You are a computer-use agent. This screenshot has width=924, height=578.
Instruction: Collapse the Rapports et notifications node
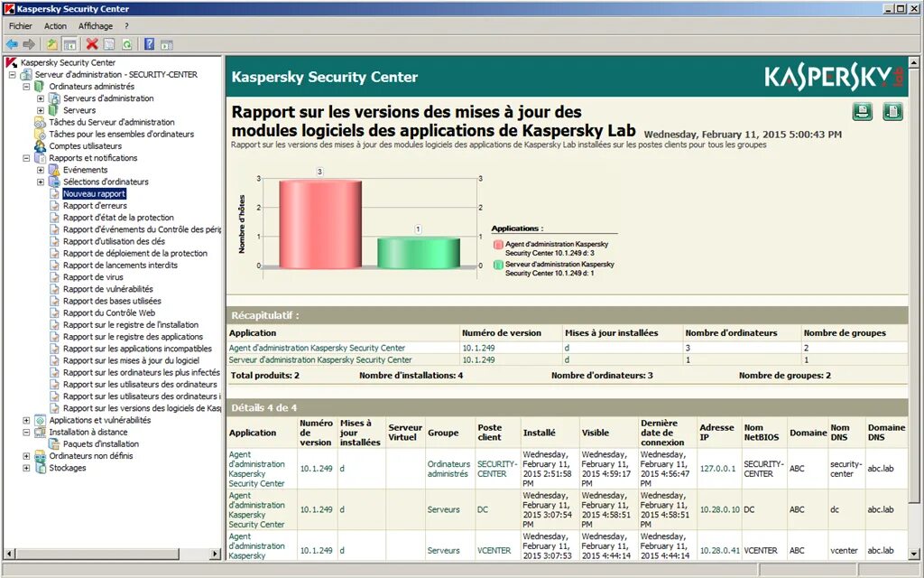click(x=26, y=158)
